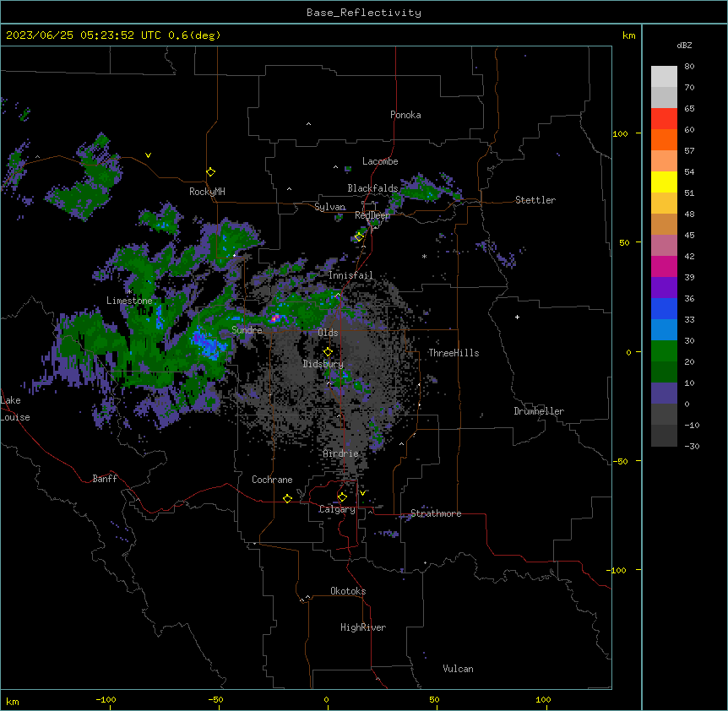Click the yellow diamond marker between Olds and Didsbury
The width and height of the screenshot is (728, 711).
coord(328,351)
